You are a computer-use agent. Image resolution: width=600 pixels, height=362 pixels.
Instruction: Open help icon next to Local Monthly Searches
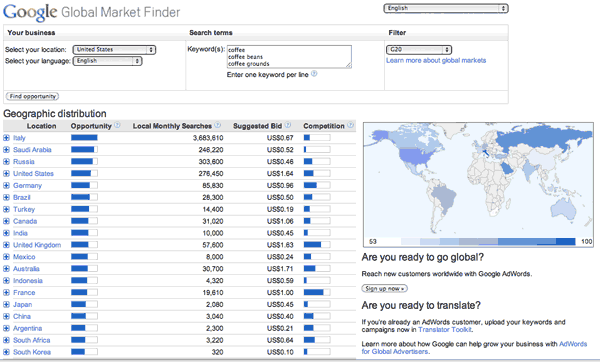217,125
